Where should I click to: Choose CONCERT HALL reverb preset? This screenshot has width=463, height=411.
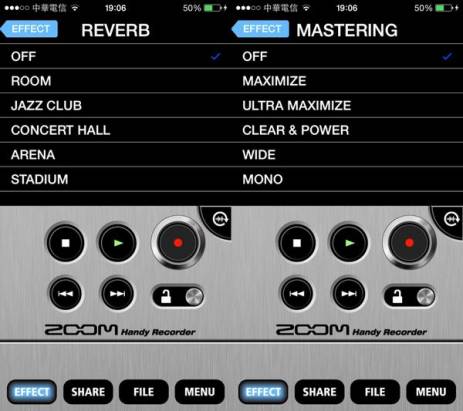116,130
